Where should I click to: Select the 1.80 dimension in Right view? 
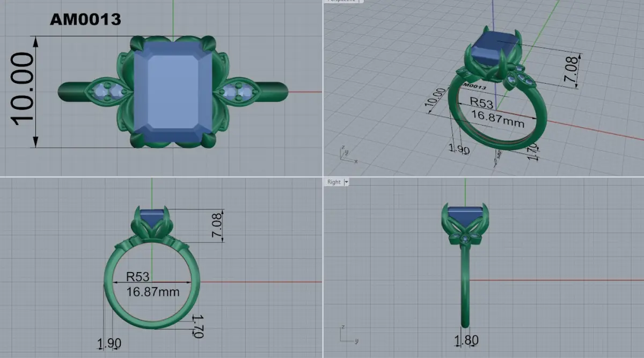(x=466, y=340)
